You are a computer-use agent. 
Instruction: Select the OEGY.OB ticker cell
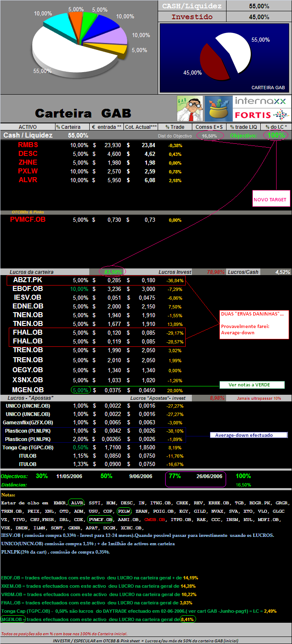[28, 370]
